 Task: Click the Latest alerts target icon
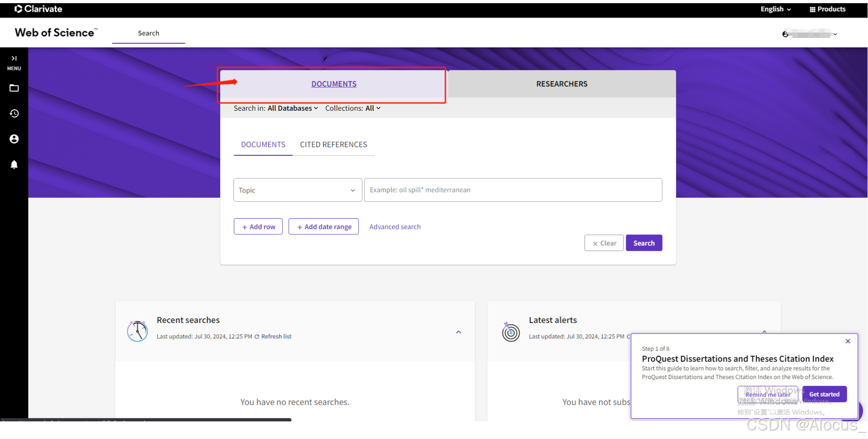point(511,332)
